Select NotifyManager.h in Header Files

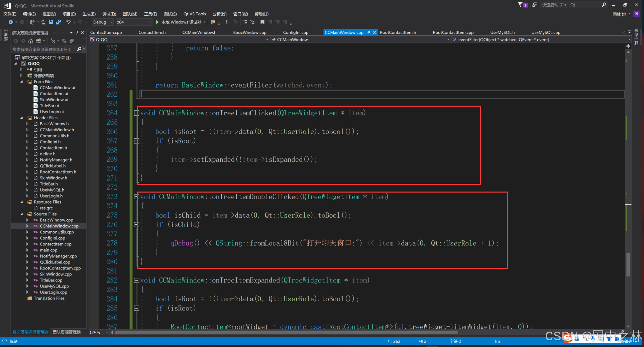(x=56, y=160)
